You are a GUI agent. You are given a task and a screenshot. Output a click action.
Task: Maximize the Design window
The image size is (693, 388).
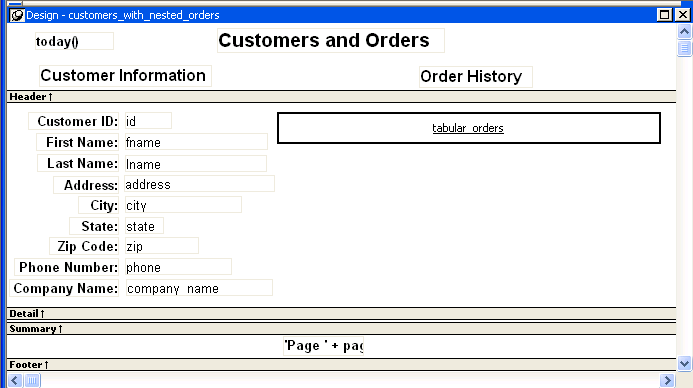coord(664,15)
